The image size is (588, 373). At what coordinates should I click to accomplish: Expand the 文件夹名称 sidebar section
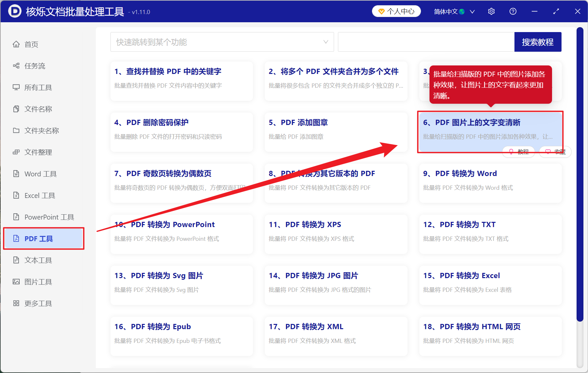[x=41, y=131]
